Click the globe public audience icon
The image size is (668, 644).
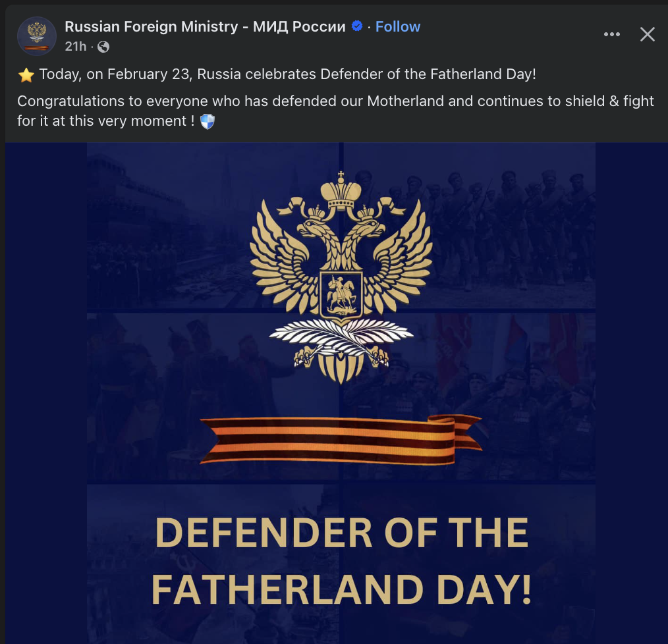pyautogui.click(x=103, y=47)
